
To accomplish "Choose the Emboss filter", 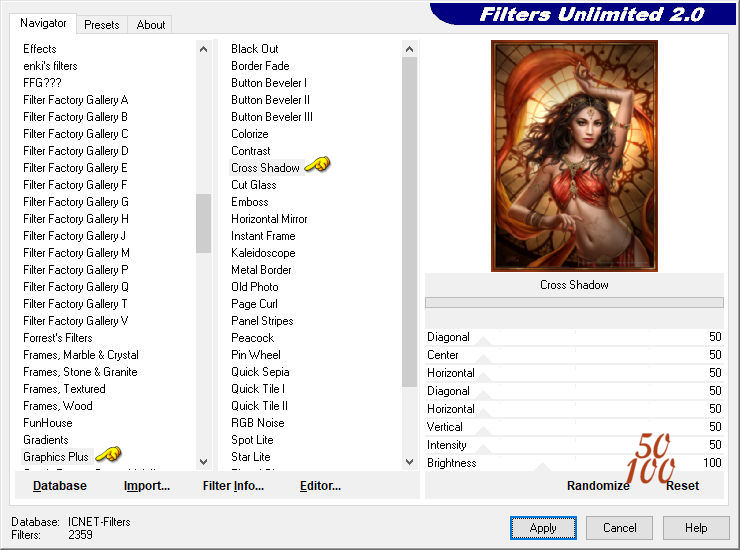I will pyautogui.click(x=250, y=202).
